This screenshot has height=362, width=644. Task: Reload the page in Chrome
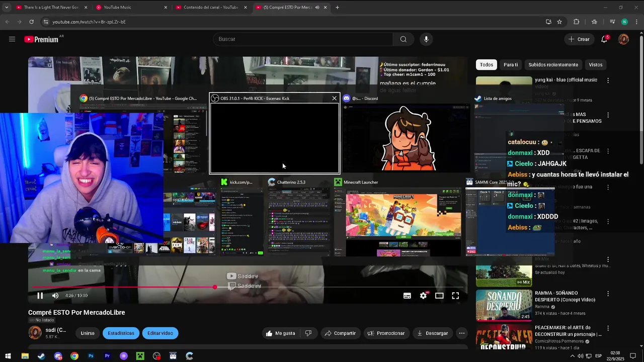(31, 22)
